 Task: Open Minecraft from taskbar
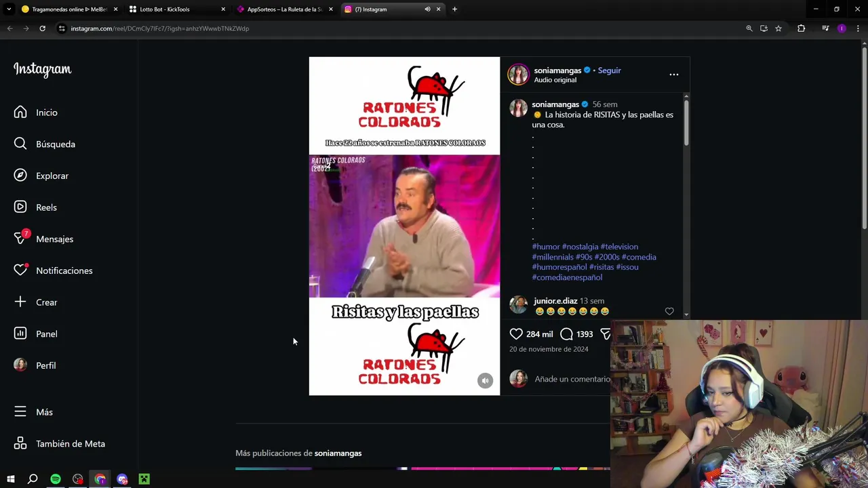click(x=144, y=479)
